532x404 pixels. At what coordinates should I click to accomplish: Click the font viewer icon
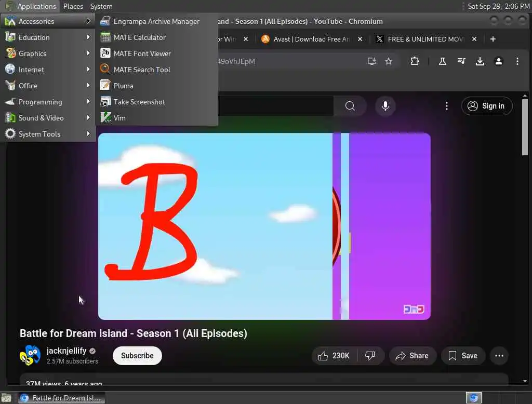click(105, 53)
